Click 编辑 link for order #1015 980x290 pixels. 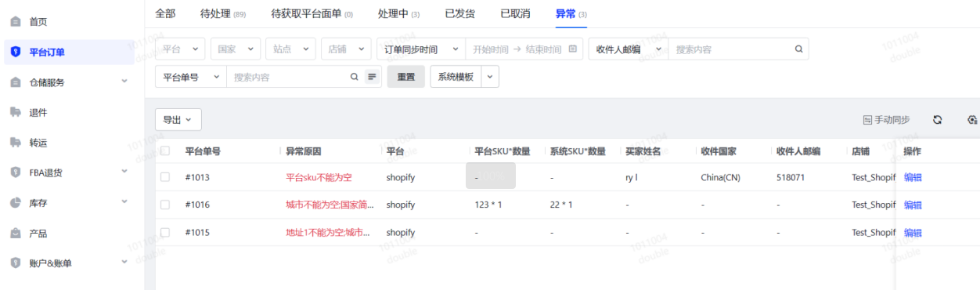(x=913, y=232)
